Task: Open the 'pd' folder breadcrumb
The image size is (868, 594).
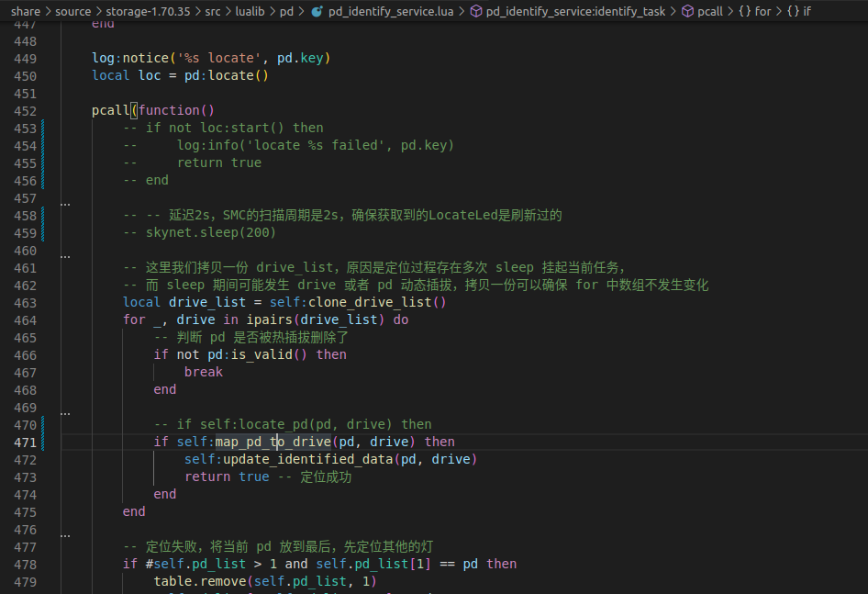Action: [x=287, y=12]
